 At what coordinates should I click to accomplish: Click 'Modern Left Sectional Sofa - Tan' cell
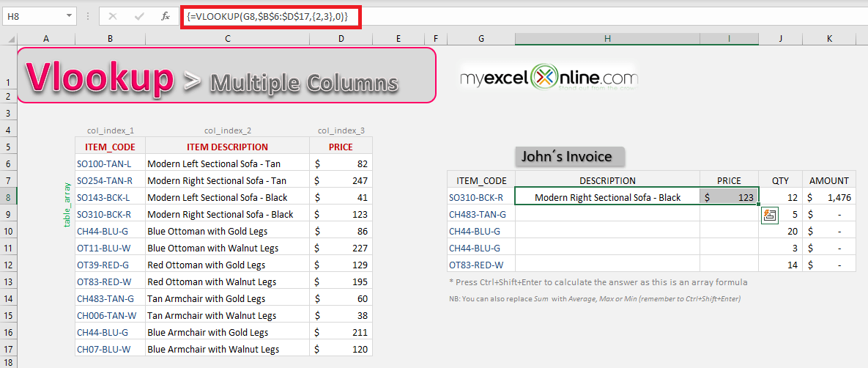click(227, 164)
